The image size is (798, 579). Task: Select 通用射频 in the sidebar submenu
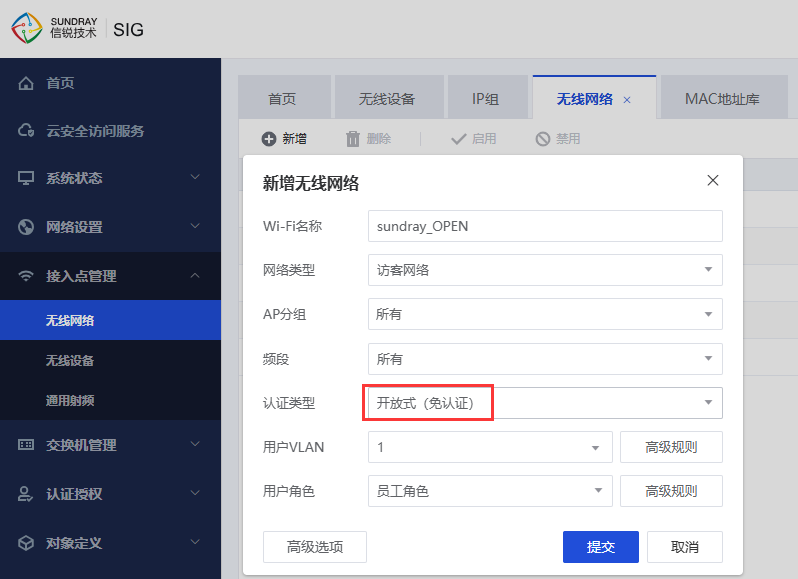point(110,400)
